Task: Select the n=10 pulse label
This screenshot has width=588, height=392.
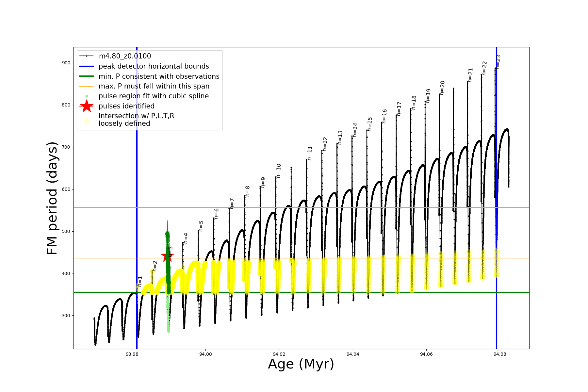Action: 278,171
